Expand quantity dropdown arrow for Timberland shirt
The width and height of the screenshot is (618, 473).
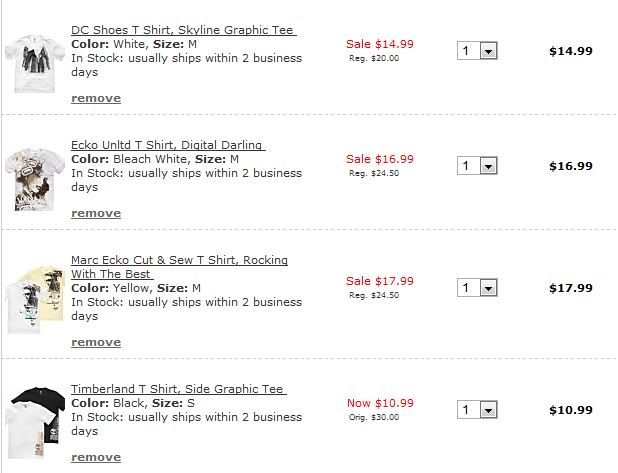[488, 410]
